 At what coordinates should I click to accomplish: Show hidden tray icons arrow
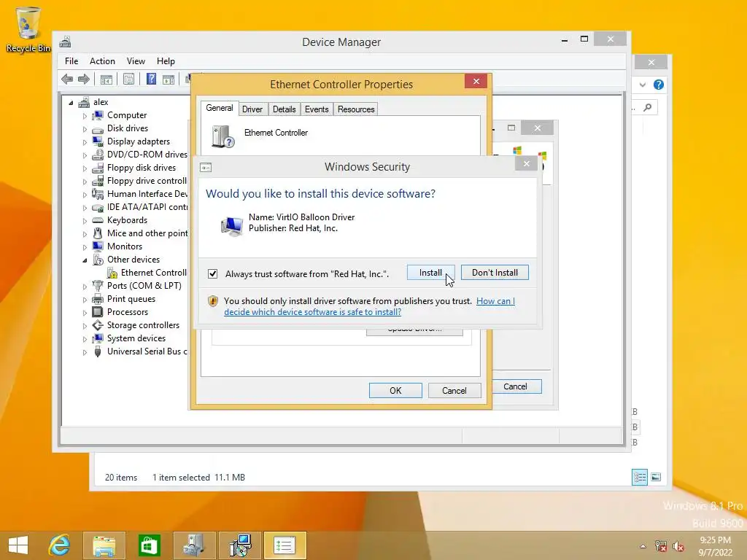tap(643, 546)
